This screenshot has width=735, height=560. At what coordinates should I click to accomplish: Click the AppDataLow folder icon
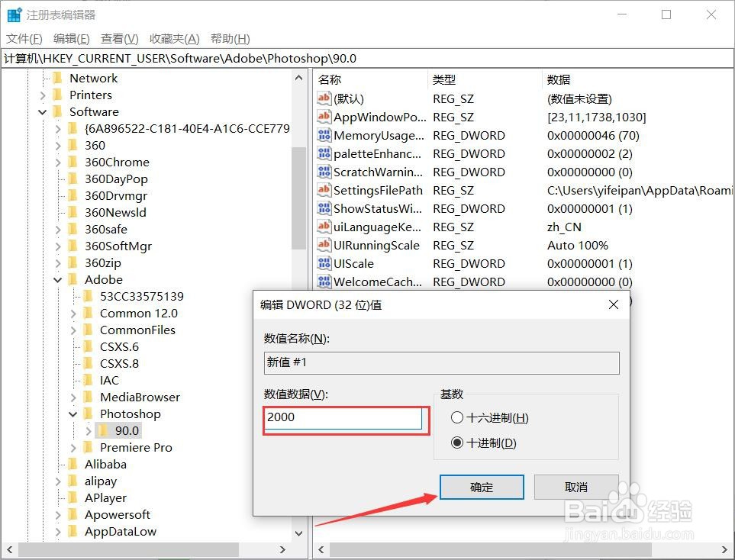click(x=73, y=532)
